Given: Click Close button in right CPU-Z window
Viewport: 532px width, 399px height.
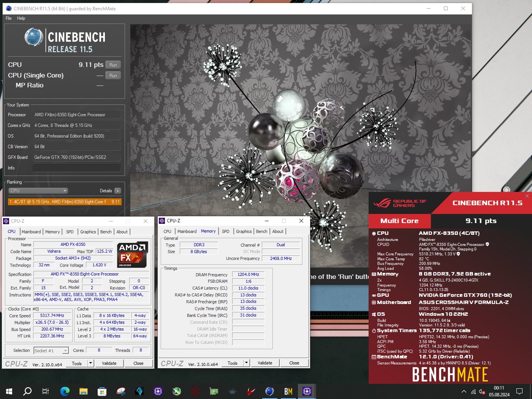Looking at the screenshot, I should (x=294, y=363).
